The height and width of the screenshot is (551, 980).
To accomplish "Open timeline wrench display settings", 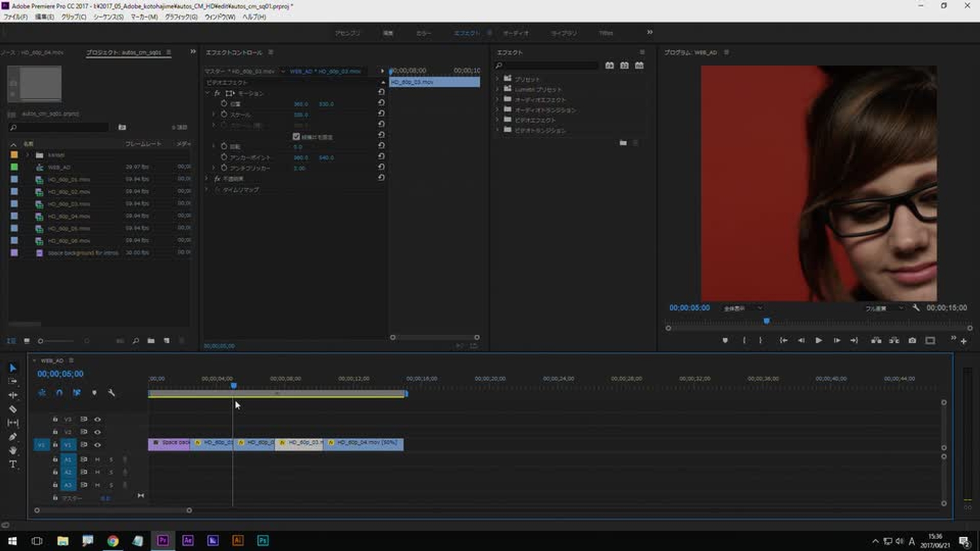I will (111, 393).
